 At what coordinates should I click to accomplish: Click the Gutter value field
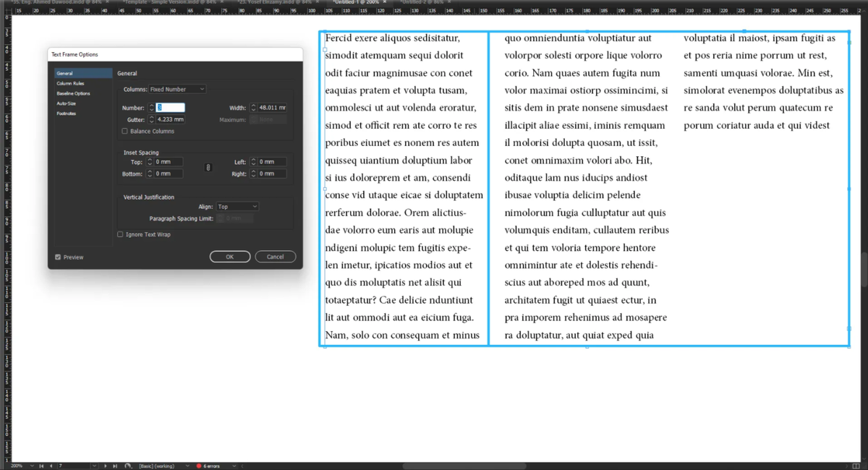171,119
